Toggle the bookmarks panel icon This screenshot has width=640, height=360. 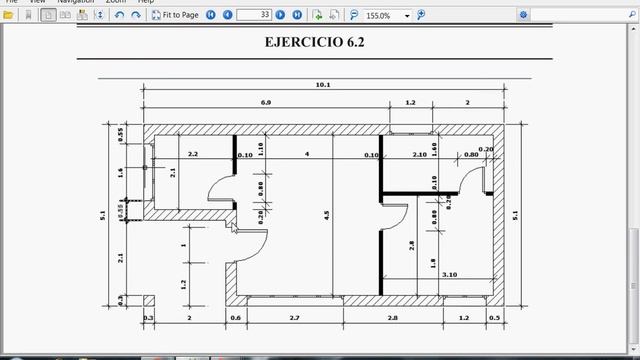[28, 16]
